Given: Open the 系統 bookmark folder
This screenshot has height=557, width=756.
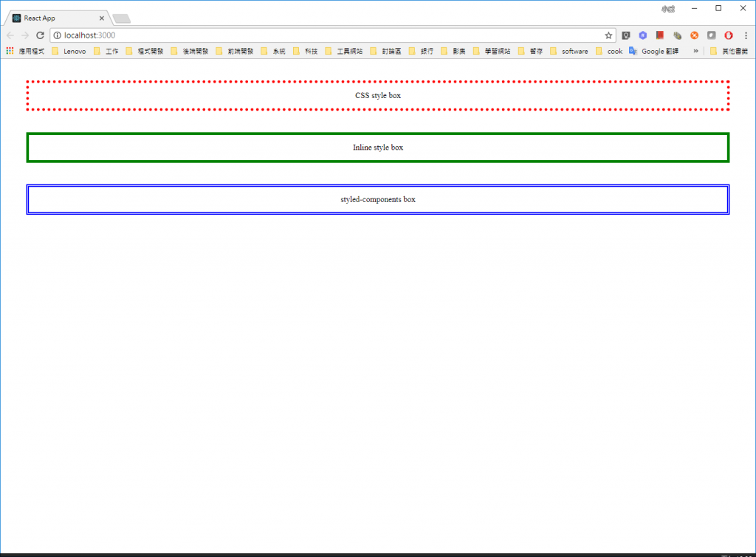Looking at the screenshot, I should point(273,51).
